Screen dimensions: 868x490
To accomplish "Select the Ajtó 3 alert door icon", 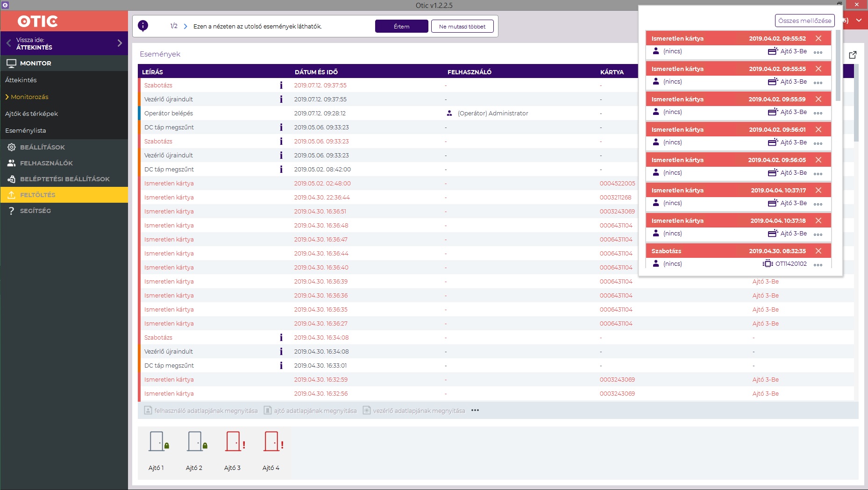I will 234,441.
